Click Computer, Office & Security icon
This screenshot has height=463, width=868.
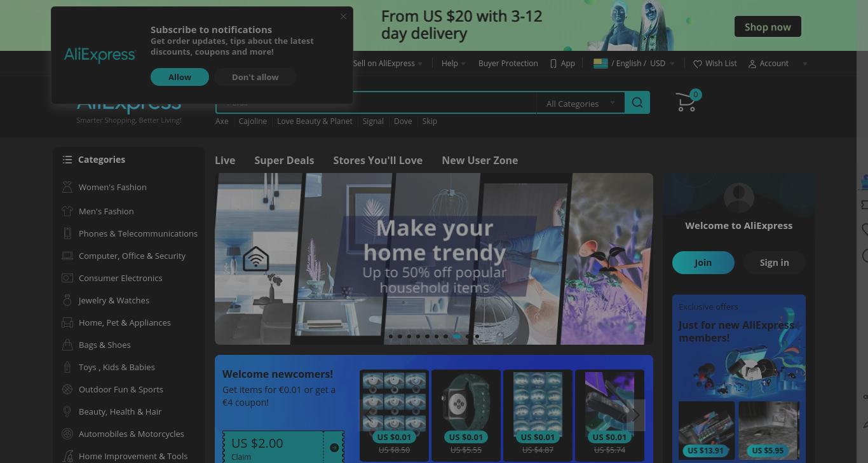[67, 256]
